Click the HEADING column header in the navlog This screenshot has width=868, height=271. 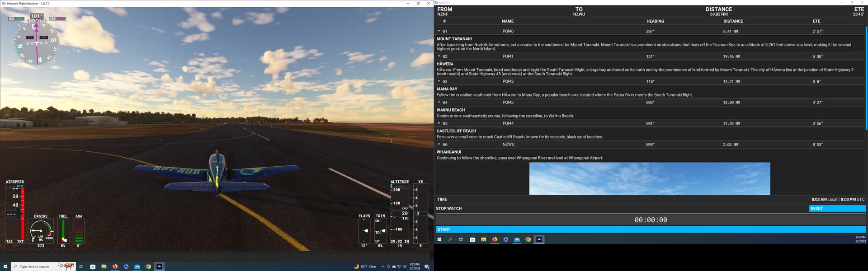tap(655, 21)
